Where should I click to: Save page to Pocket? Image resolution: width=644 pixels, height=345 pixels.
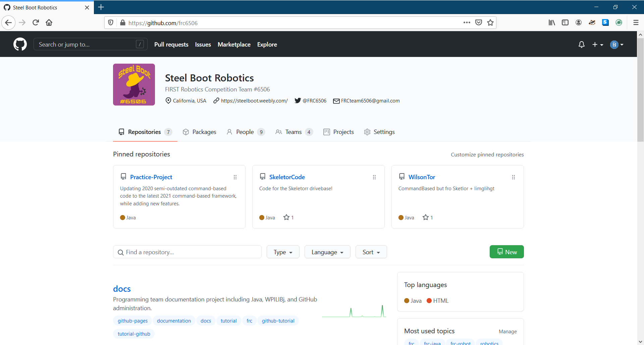(x=479, y=23)
